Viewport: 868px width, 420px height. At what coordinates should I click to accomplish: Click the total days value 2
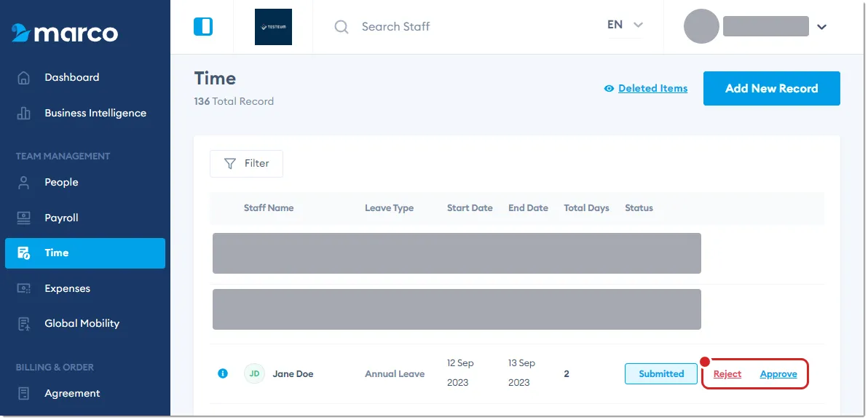(567, 374)
